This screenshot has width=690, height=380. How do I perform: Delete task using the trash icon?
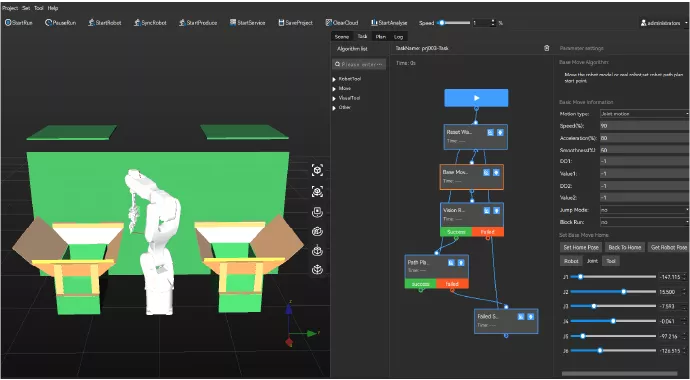click(547, 48)
